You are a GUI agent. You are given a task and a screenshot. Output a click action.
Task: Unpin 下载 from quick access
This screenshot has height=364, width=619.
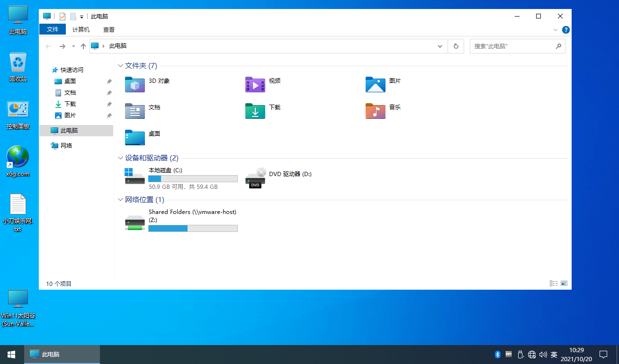108,104
